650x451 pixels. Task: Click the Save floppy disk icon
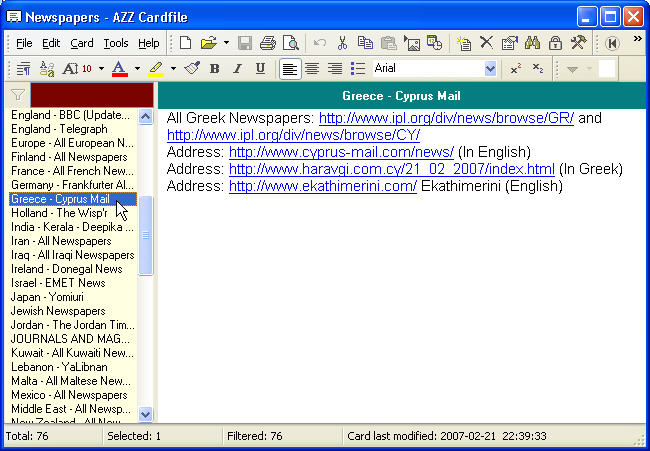point(245,43)
